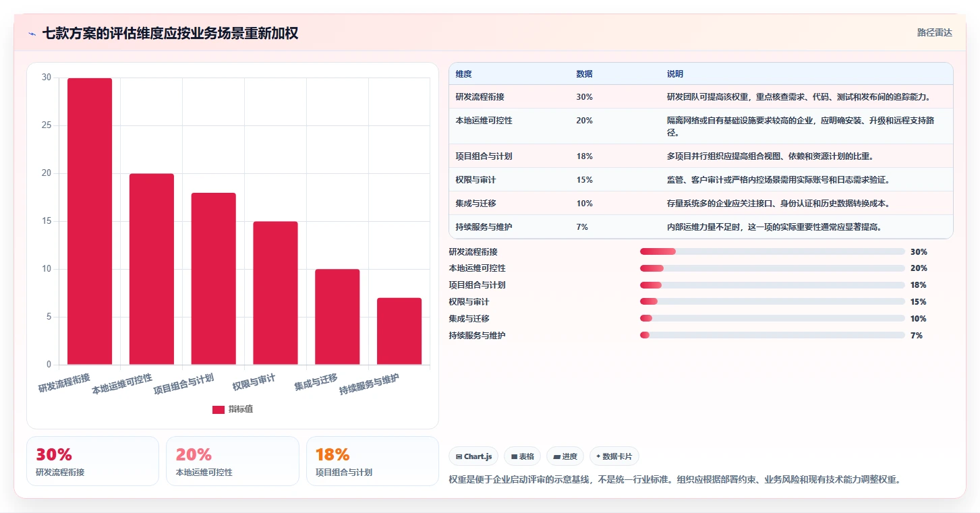Viewport: 980px width, 513px height.
Task: Click the heading 七款方案的评估维度应按业务场景重新加权
Action: (x=170, y=34)
